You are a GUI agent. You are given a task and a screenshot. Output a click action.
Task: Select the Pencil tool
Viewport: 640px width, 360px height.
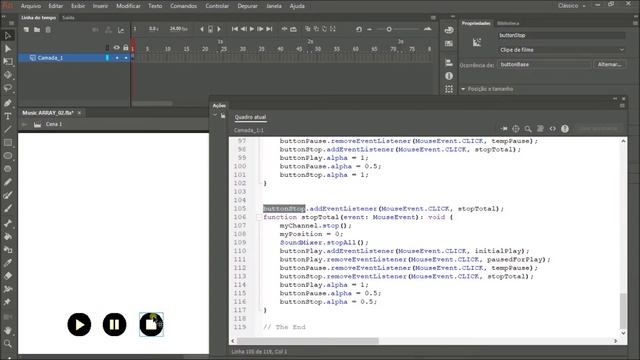[x=7, y=182]
